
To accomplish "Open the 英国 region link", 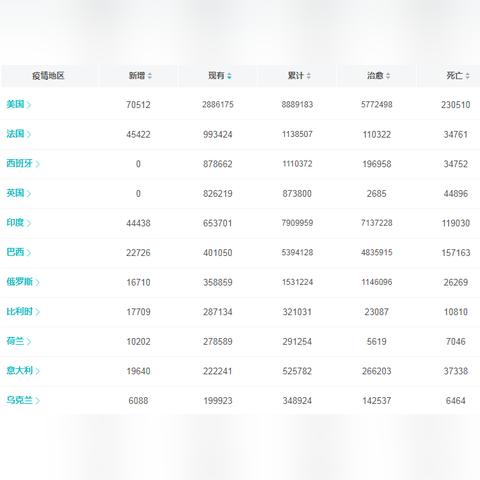I will click(15, 193).
